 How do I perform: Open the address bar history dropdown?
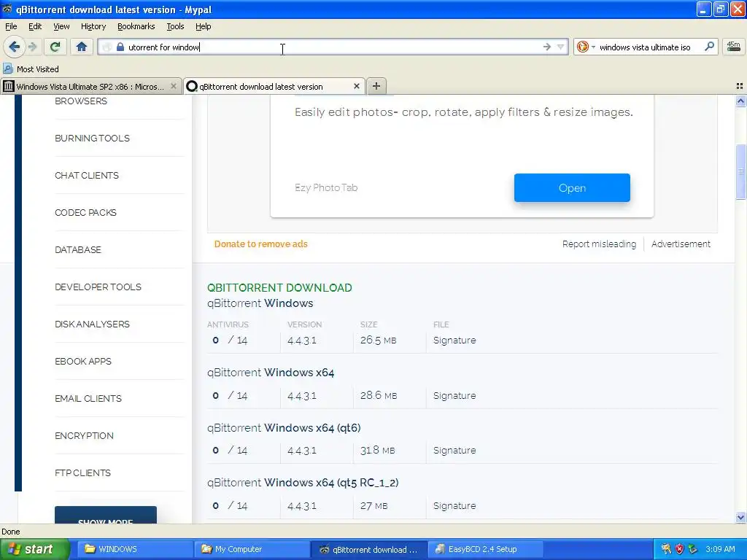[561, 47]
